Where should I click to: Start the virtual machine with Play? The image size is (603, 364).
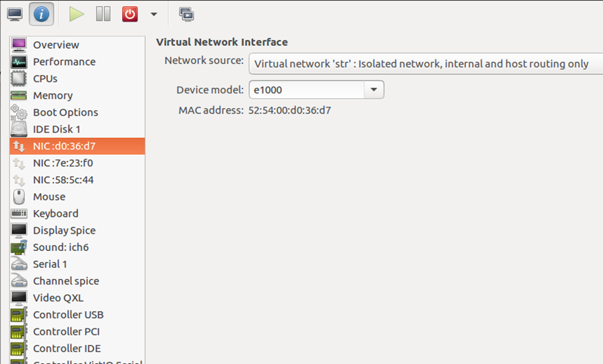pyautogui.click(x=77, y=14)
